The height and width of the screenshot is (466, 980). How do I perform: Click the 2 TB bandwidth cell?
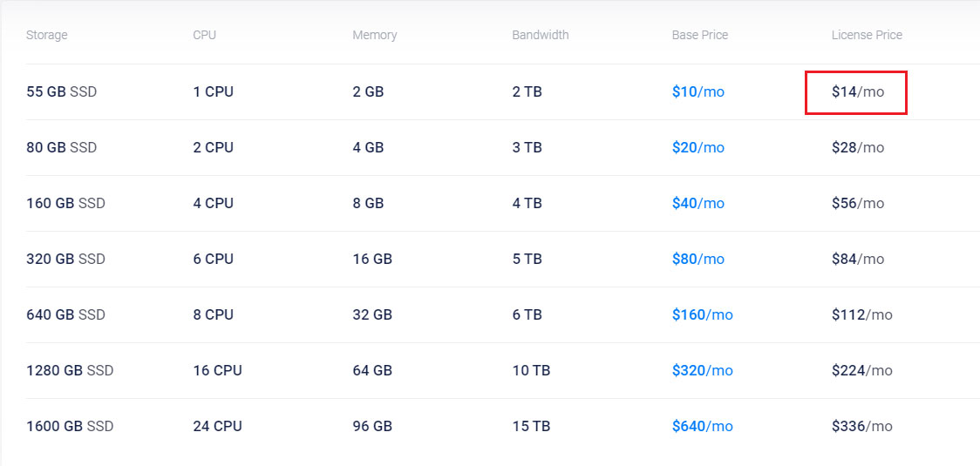[x=527, y=91]
